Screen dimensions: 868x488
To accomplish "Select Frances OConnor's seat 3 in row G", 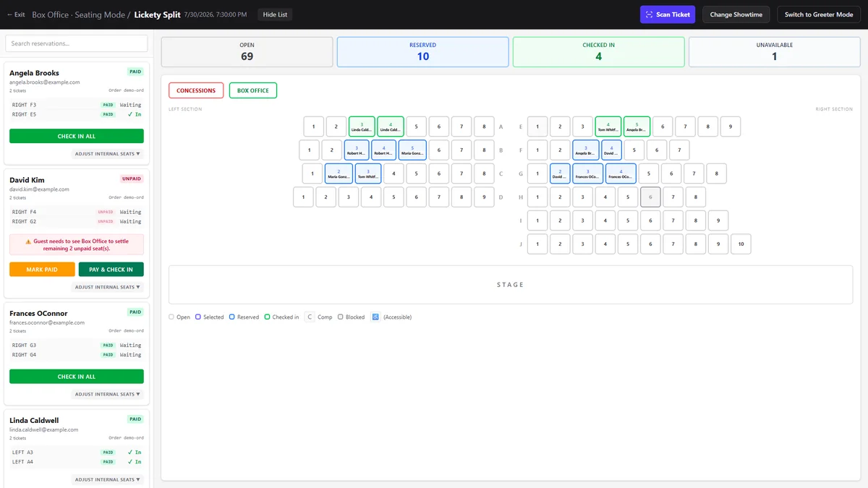I will [588, 174].
